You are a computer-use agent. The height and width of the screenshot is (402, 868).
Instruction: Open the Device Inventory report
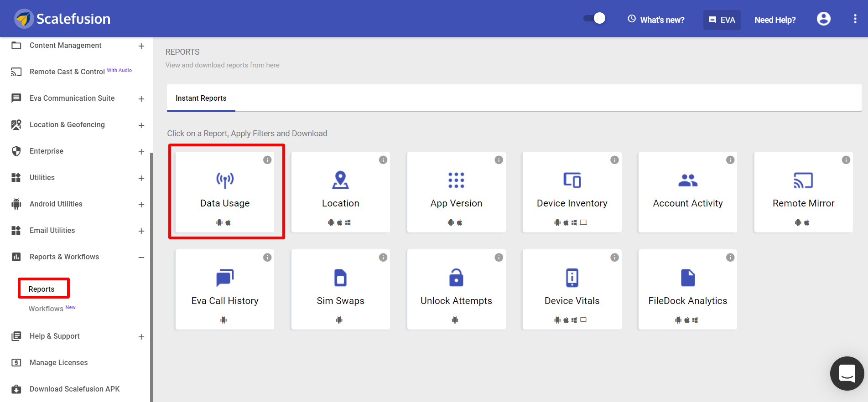tap(572, 192)
